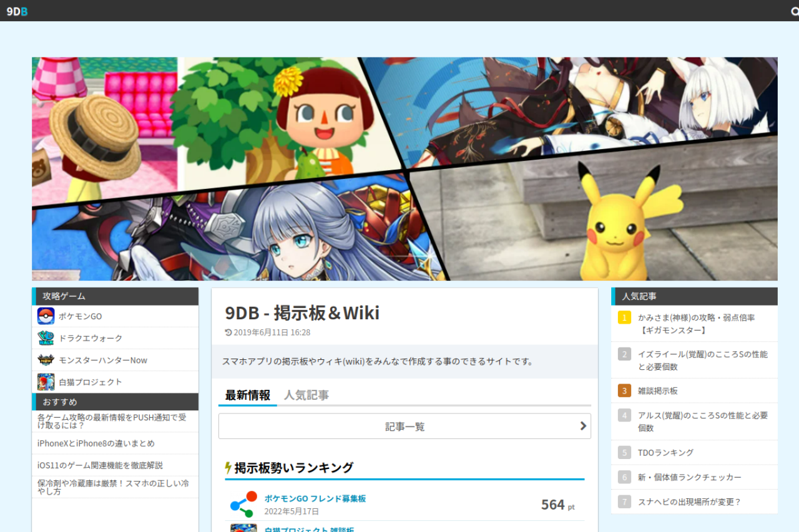The height and width of the screenshot is (532, 799).
Task: Click the 白猫プロジェクト game icon
Action: click(46, 382)
